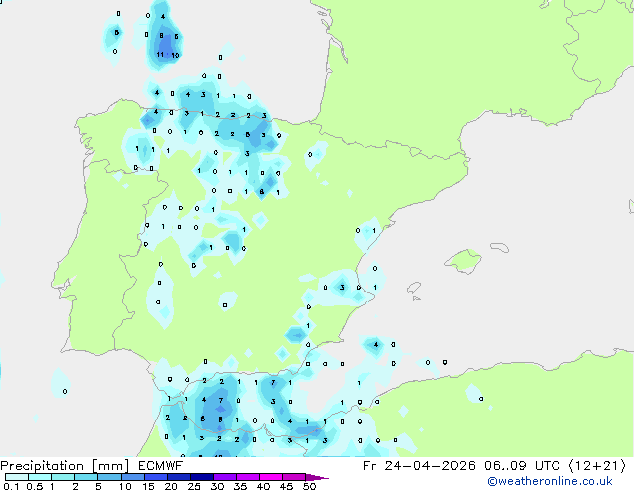Click the 'Precipitation' title text
The width and height of the screenshot is (634, 490).
(42, 466)
